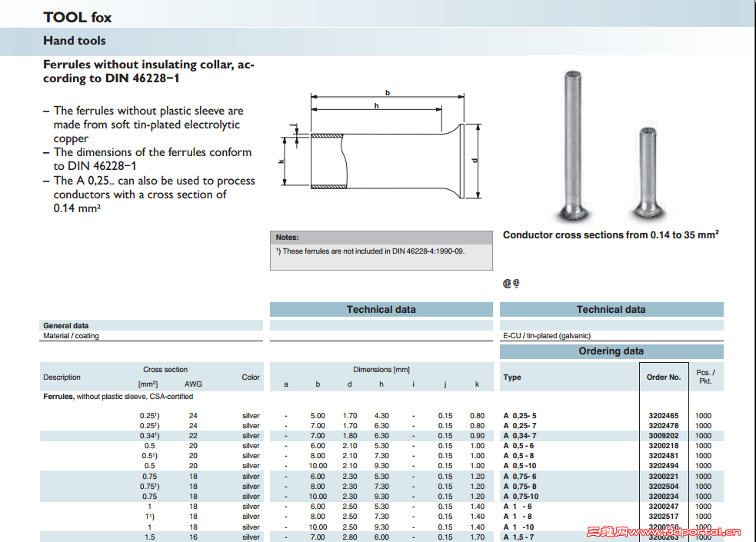Click order number 3202504
Screen dimensions: 756x542
coord(664,487)
